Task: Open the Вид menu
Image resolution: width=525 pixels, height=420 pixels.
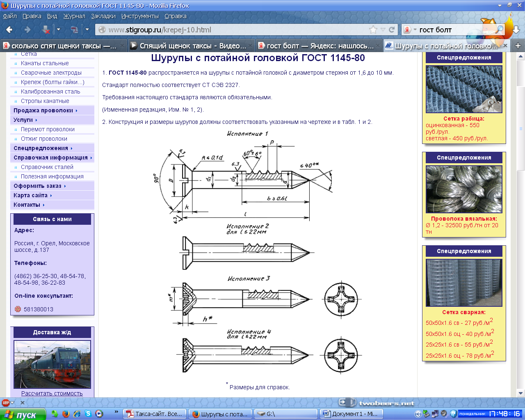Action: [52, 16]
